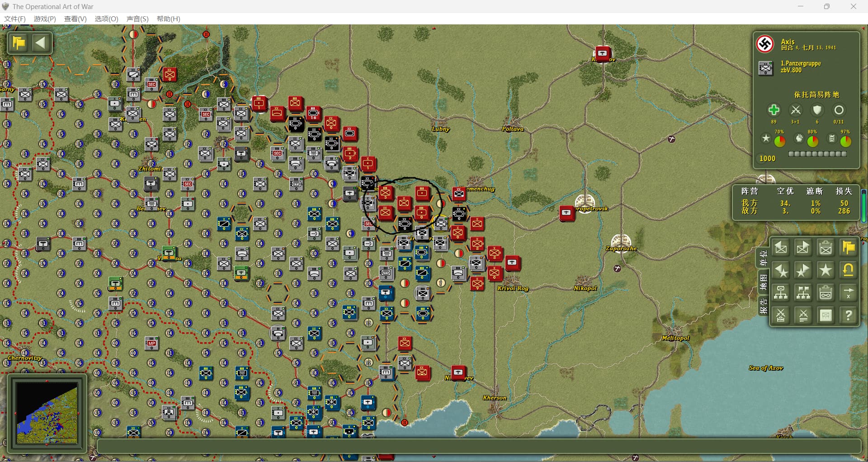
Task: Click the shield defense strength icon
Action: pos(817,110)
